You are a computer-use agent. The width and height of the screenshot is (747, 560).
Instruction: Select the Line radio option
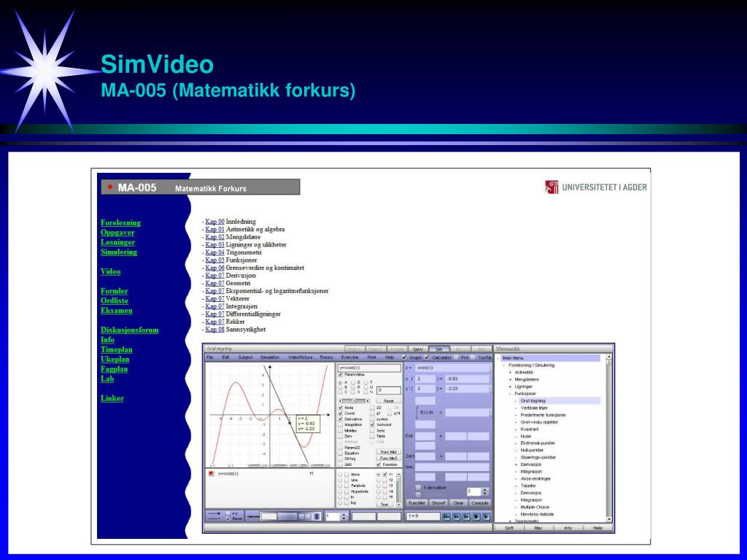(x=341, y=480)
